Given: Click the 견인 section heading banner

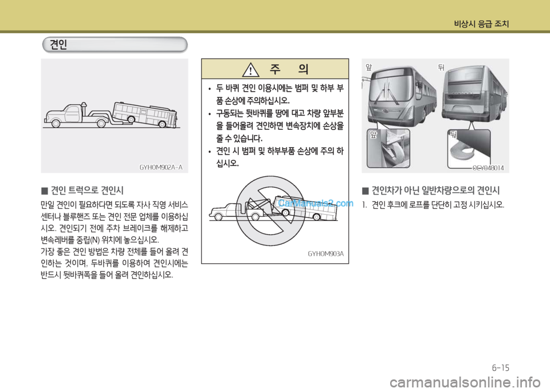Looking at the screenshot, I should 115,45.
